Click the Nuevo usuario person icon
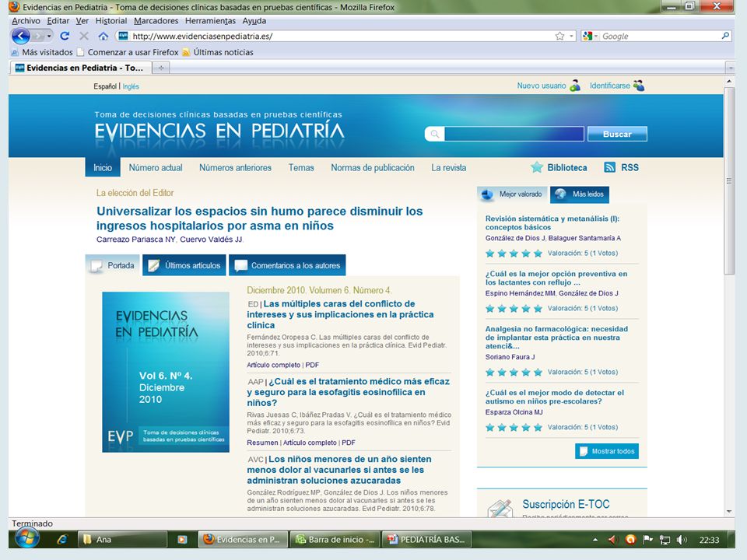This screenshot has width=747, height=560. pos(576,86)
